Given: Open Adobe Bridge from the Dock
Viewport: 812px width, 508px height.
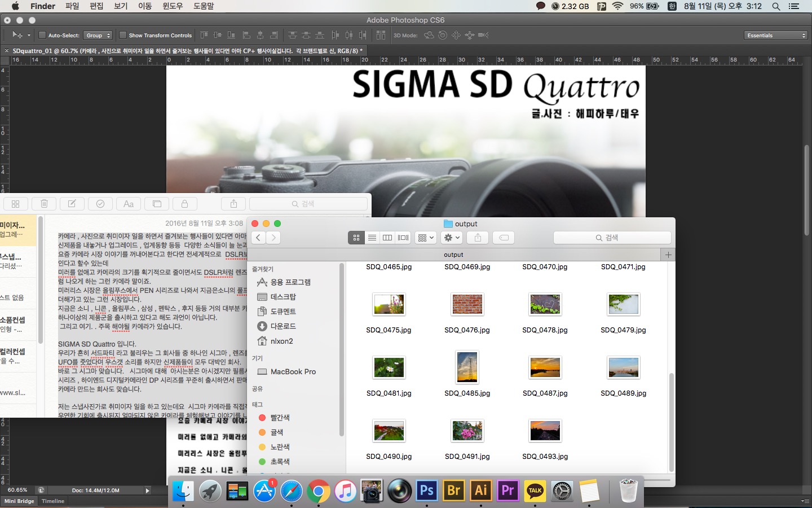Looking at the screenshot, I should pyautogui.click(x=454, y=491).
